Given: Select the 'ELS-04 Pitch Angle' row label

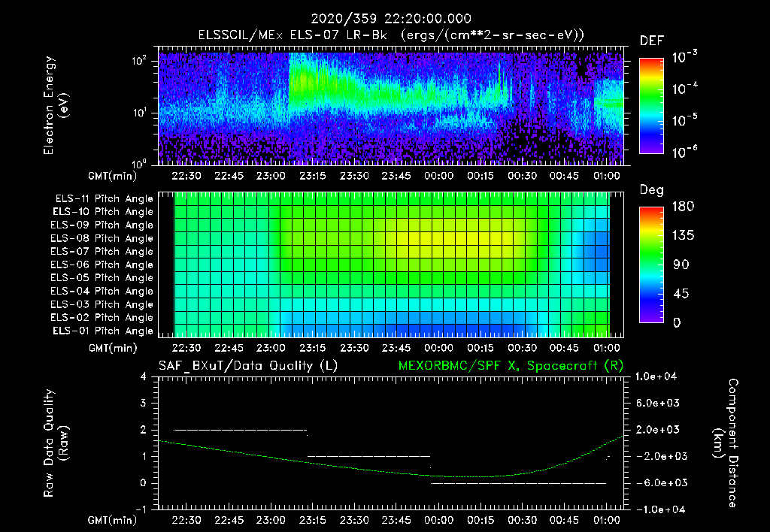Looking at the screenshot, I should pos(102,291).
